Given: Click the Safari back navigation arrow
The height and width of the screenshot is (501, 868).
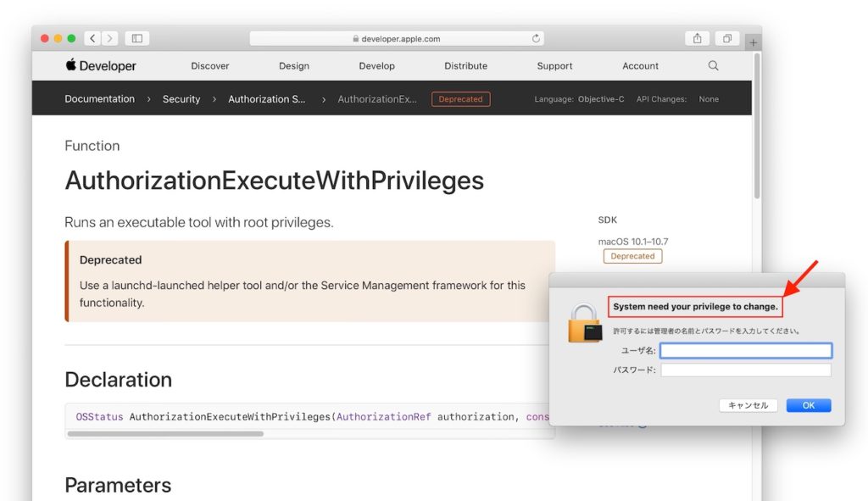Looking at the screenshot, I should click(x=92, y=38).
